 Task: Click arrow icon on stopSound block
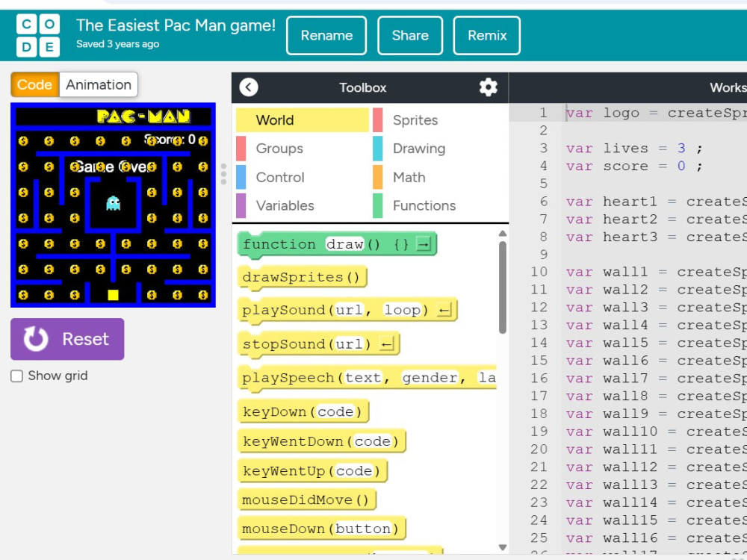coord(386,343)
